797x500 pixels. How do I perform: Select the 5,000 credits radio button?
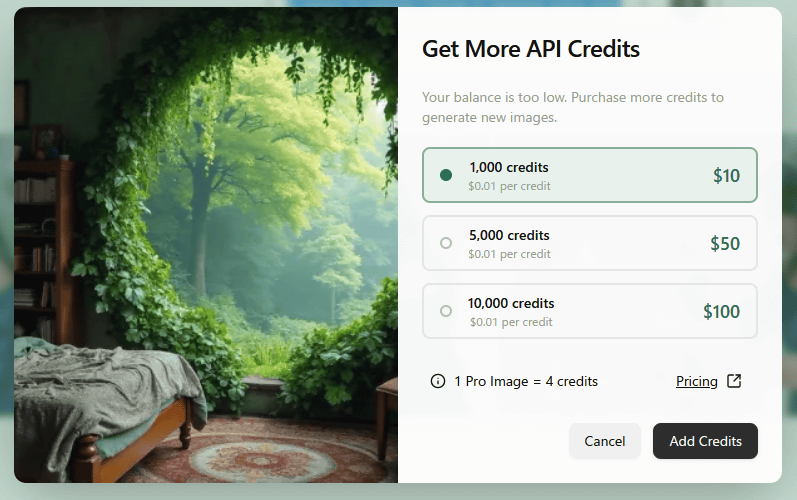pos(446,243)
